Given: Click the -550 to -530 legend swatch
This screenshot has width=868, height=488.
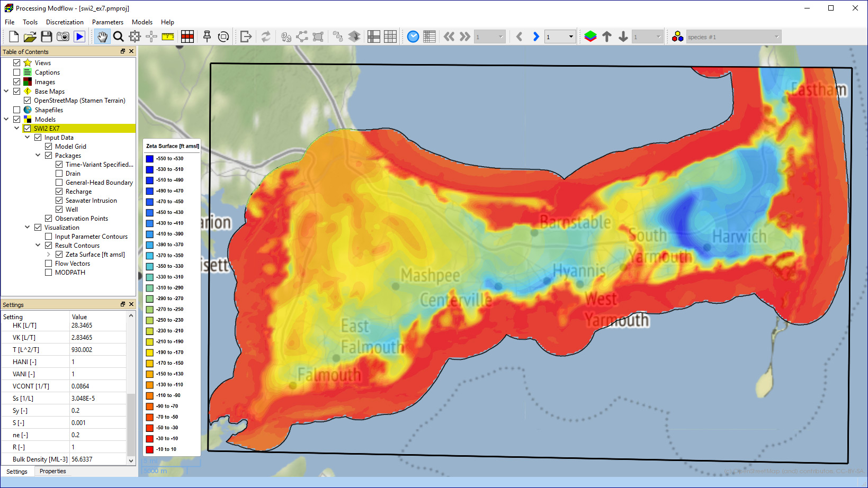Looking at the screenshot, I should (150, 159).
